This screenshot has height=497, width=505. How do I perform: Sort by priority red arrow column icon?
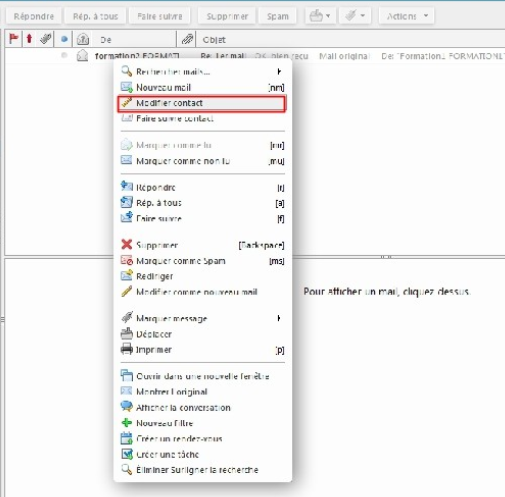coord(29,39)
